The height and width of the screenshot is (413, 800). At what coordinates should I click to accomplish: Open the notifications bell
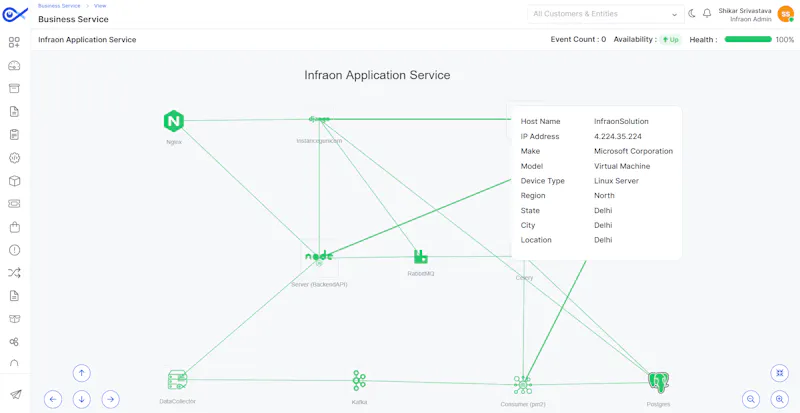(x=707, y=14)
